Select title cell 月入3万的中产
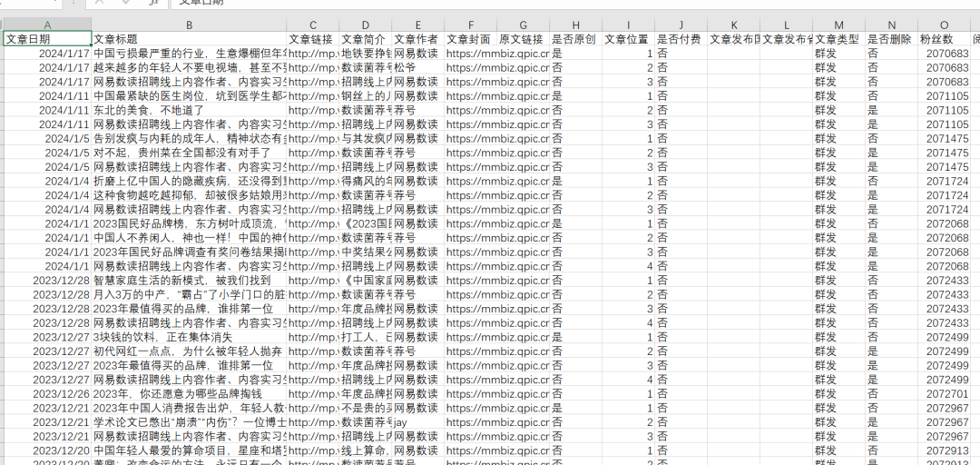This screenshot has height=465, width=980. (x=190, y=294)
